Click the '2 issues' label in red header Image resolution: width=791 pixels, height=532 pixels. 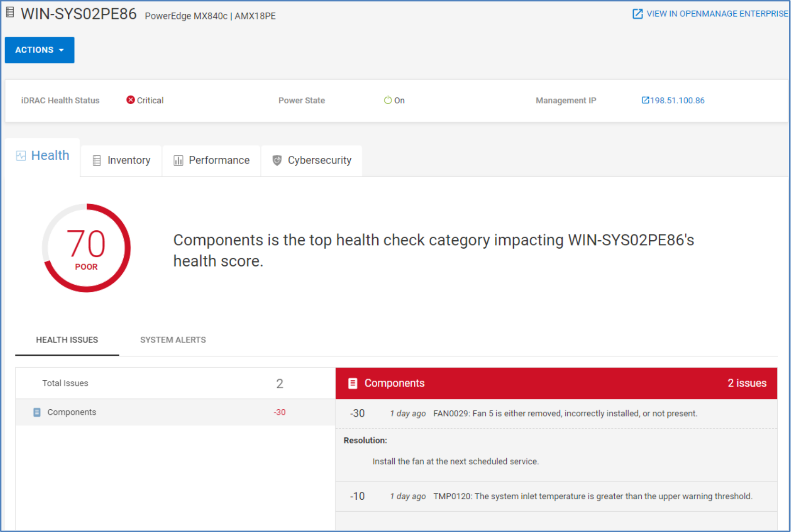[x=747, y=383]
